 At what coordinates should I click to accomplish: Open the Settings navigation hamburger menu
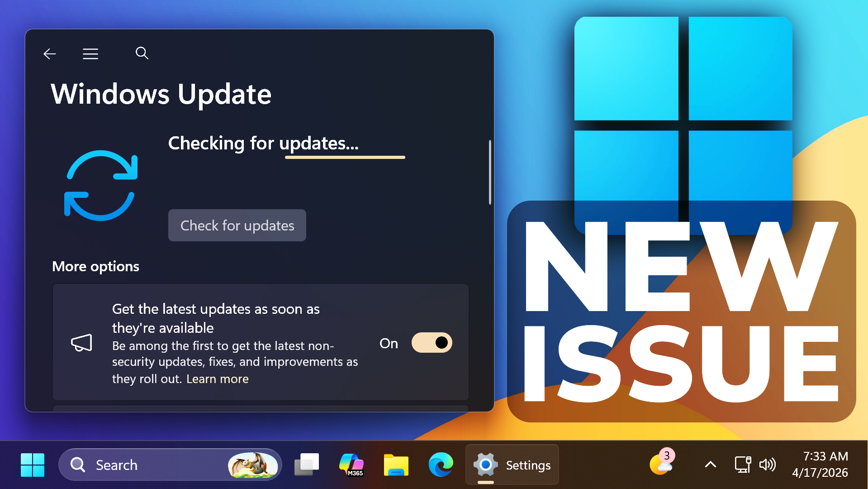click(90, 53)
